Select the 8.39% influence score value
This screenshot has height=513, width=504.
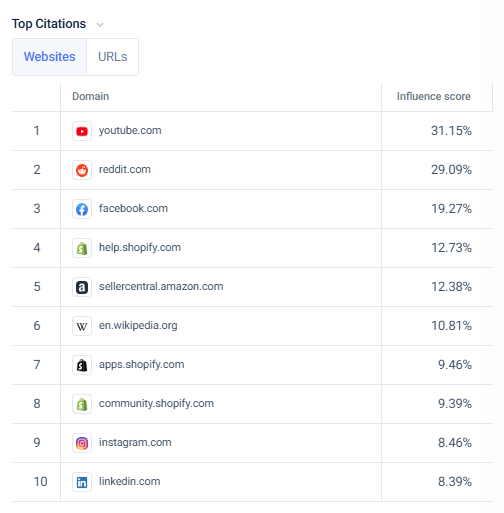pos(455,482)
